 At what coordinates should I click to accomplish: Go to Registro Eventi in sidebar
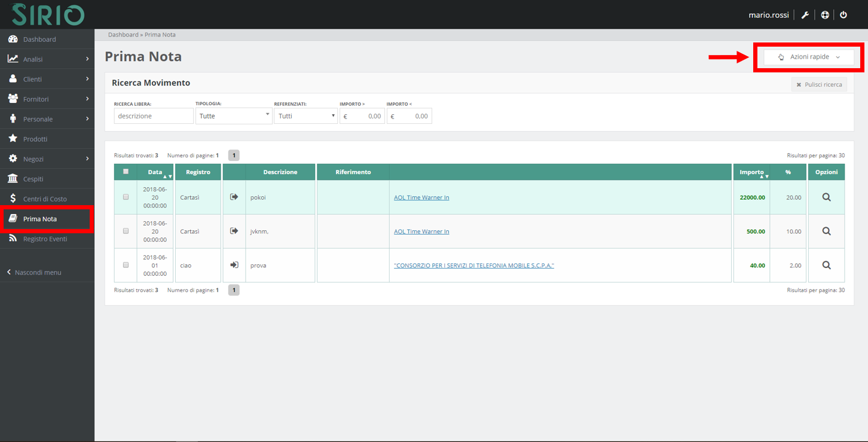coord(45,239)
